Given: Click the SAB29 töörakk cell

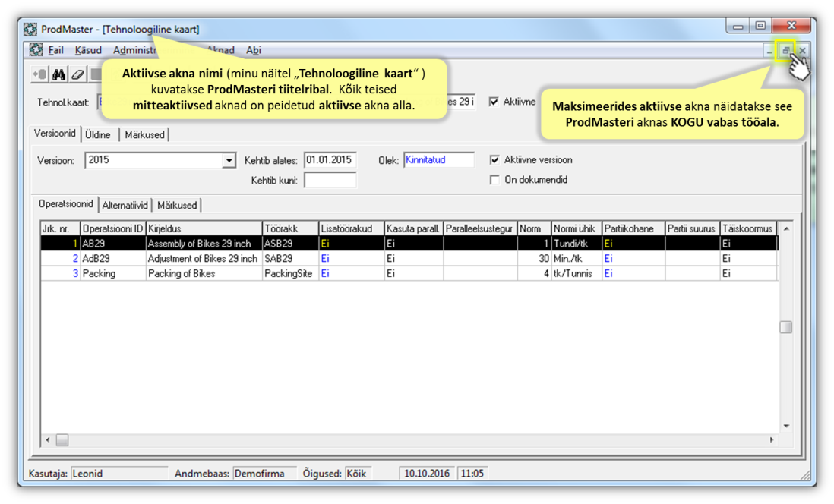Looking at the screenshot, I should (x=290, y=258).
